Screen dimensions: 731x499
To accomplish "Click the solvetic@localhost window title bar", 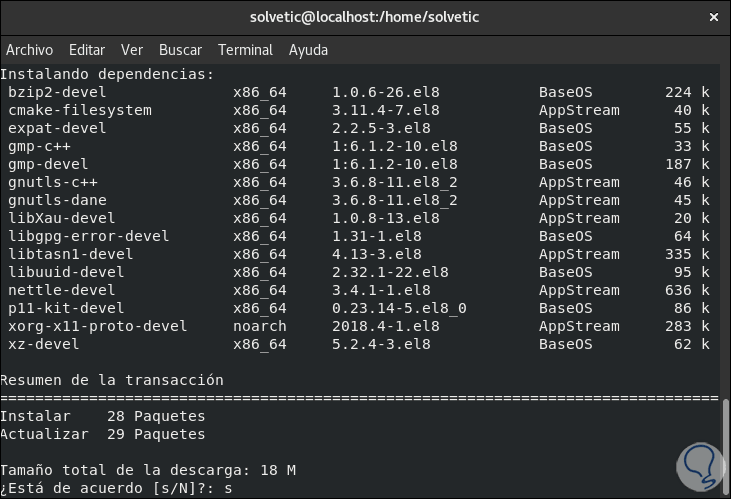I will point(365,17).
